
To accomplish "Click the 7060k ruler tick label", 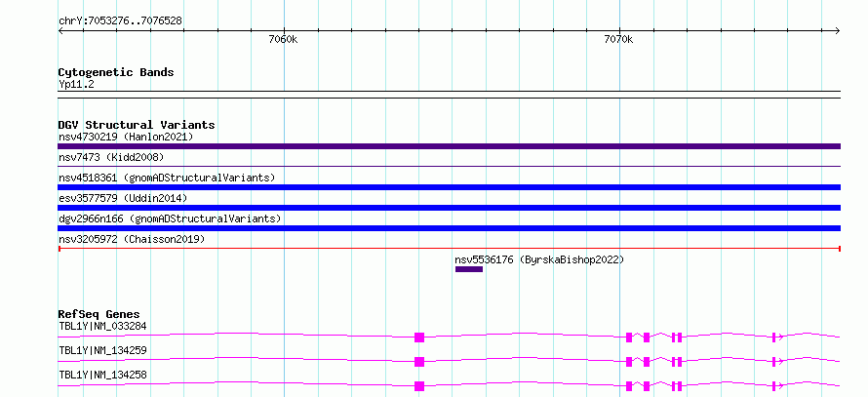I will pos(283,39).
